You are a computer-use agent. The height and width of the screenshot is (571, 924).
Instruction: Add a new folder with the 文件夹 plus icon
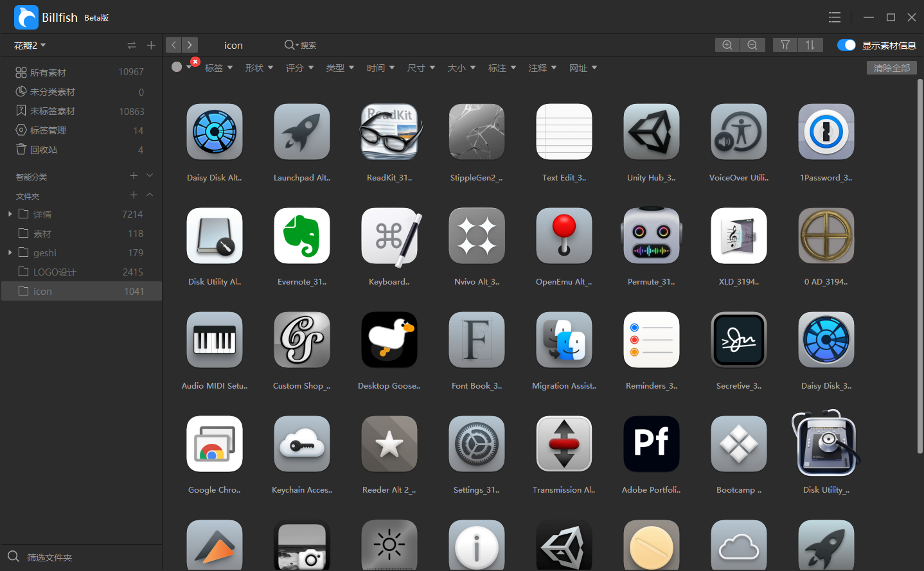coord(134,195)
